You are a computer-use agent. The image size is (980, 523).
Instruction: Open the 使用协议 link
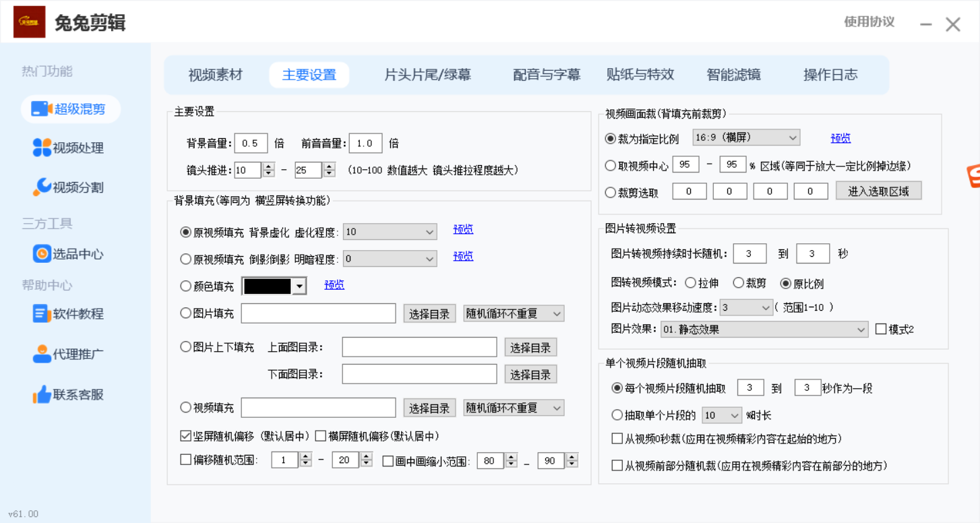[x=869, y=22]
